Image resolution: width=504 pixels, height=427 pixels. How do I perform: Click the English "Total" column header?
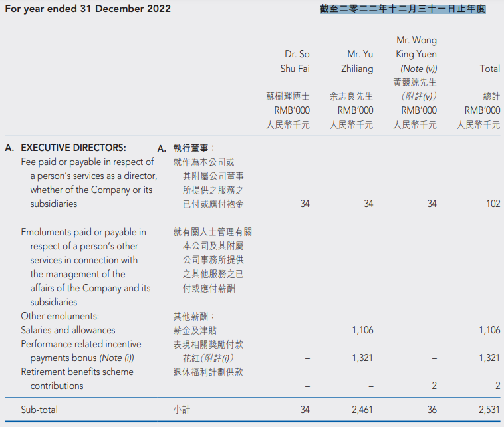click(489, 69)
